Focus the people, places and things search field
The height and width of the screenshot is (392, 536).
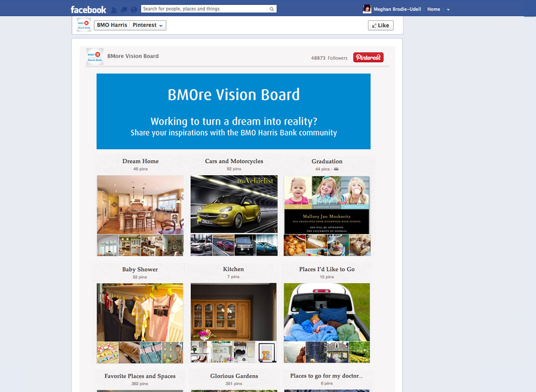coord(204,9)
